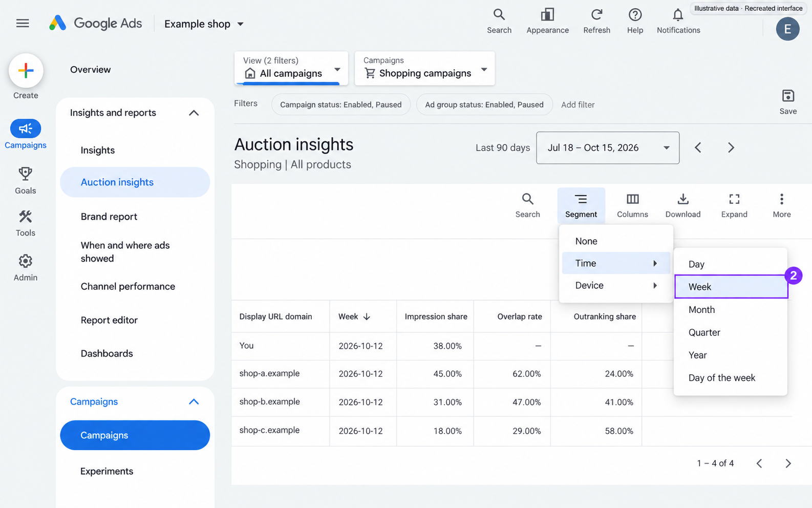This screenshot has width=812, height=508.
Task: Open the Tools section
Action: 26,223
